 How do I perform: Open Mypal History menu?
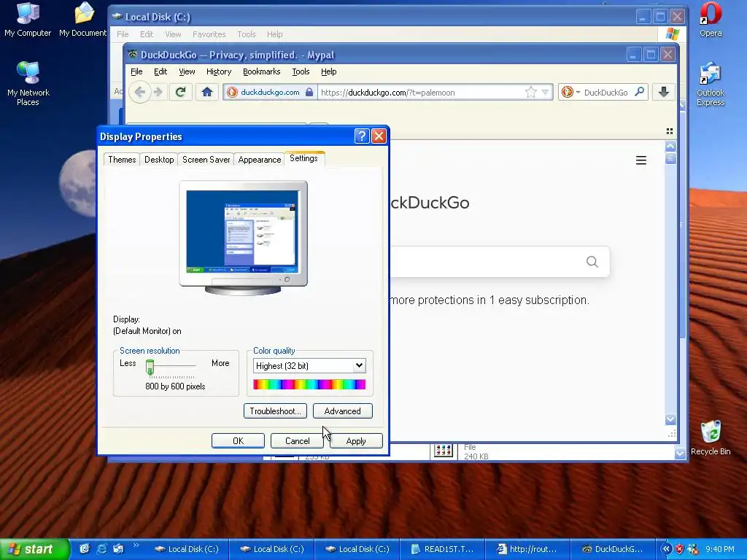219,71
